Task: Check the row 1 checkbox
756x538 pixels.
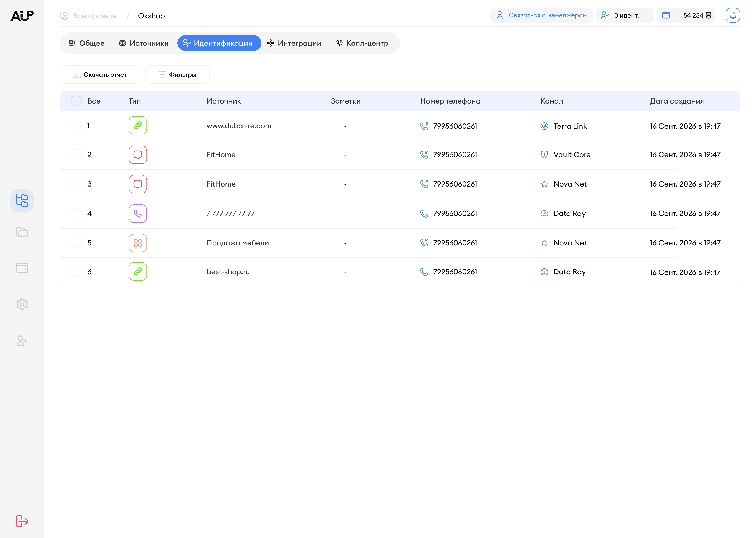Action: [76, 126]
